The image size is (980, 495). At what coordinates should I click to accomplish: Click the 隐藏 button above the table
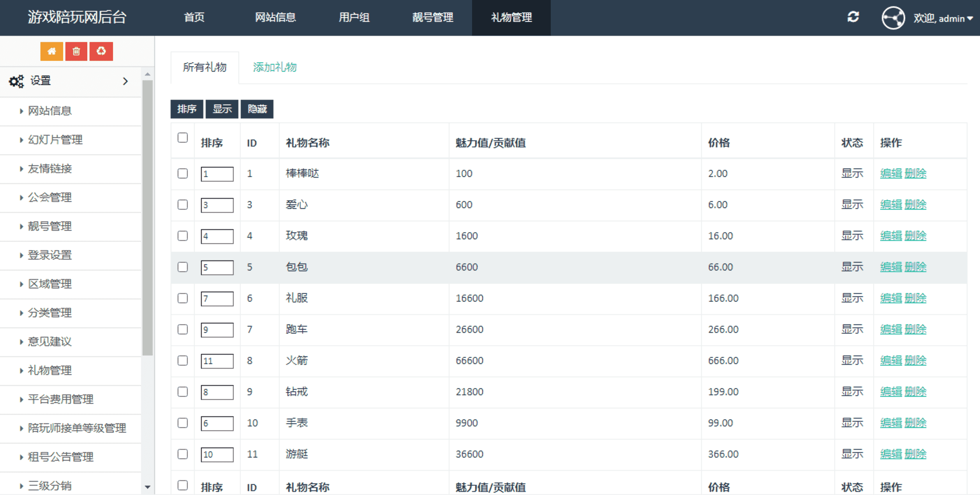tap(257, 109)
